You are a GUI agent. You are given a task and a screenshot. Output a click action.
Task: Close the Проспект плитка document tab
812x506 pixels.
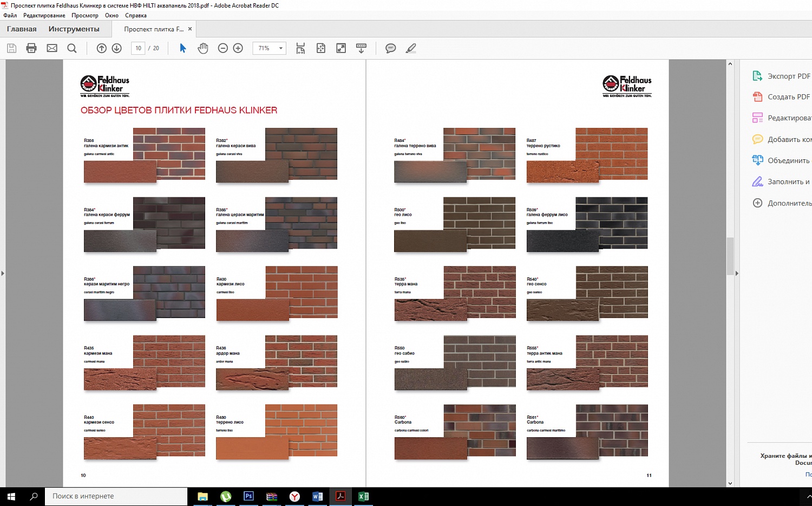tap(190, 29)
